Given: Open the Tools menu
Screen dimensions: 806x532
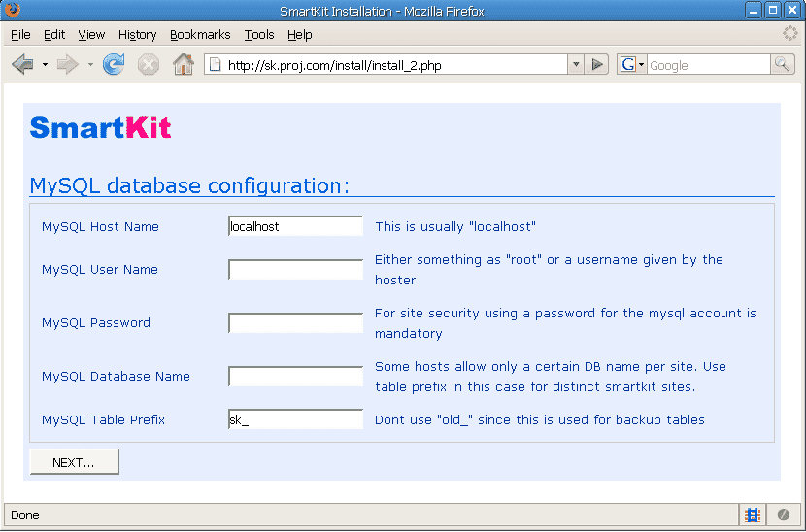Looking at the screenshot, I should click(x=259, y=34).
